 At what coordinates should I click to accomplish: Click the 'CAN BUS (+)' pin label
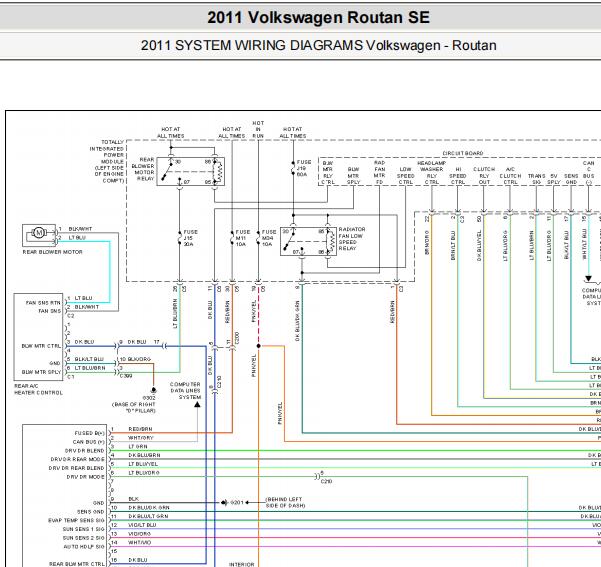(x=89, y=442)
